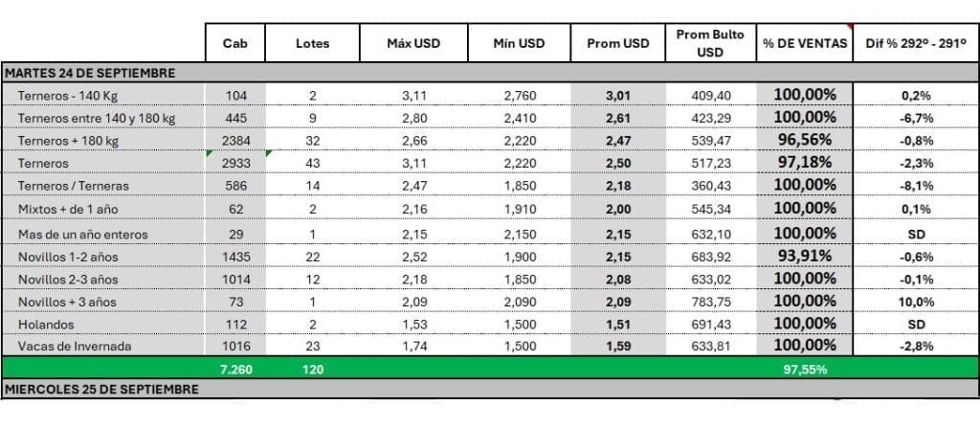
Task: Select the Prom Bulto USD header
Action: tap(711, 43)
